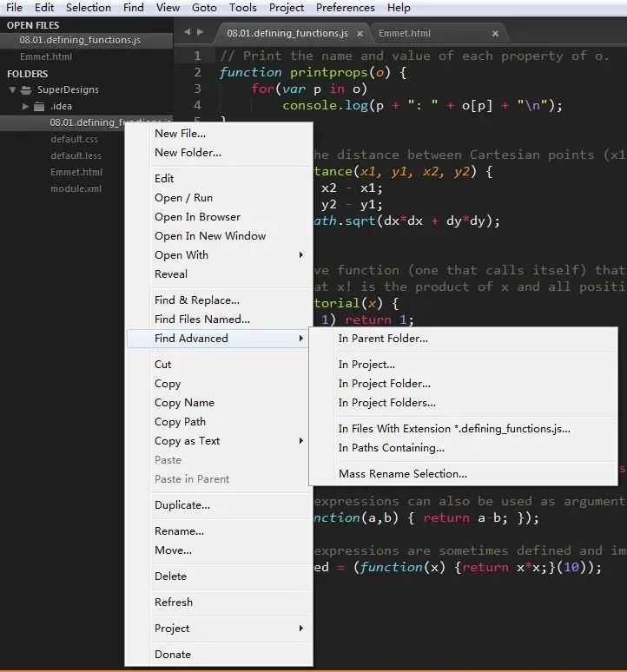Screen dimensions: 627x672
Task: Open the Help menu
Action: (399, 8)
